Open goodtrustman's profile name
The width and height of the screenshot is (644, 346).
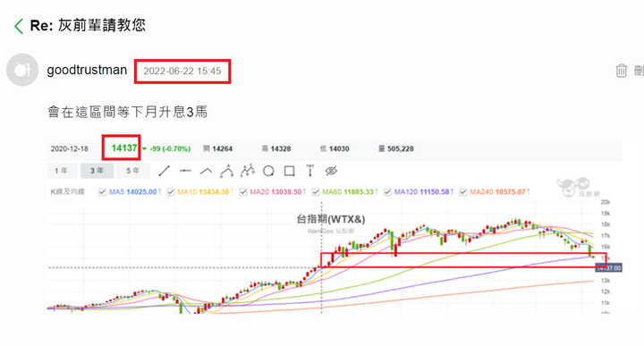point(87,71)
